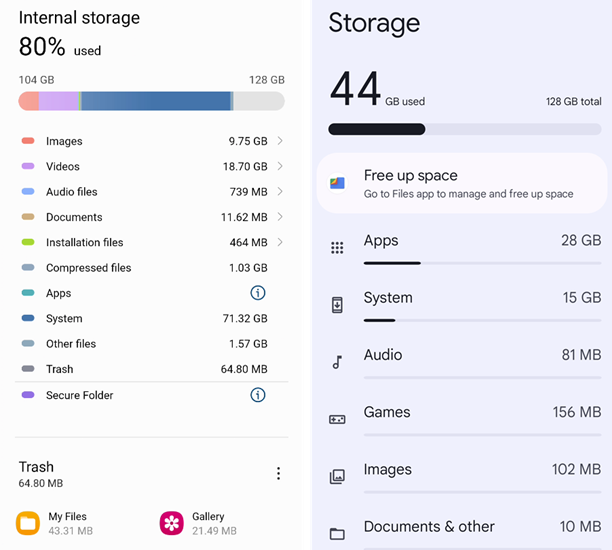Tap the internal storage usage bar
This screenshot has height=550, width=612.
(x=151, y=101)
